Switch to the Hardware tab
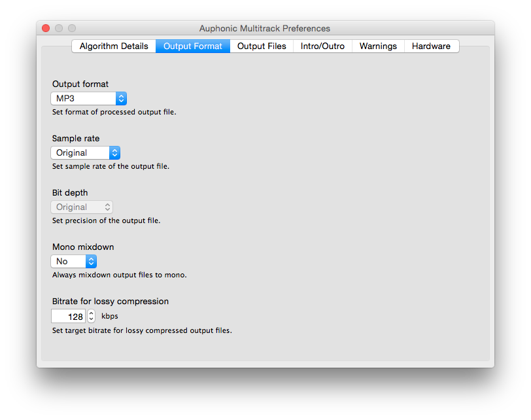 431,46
